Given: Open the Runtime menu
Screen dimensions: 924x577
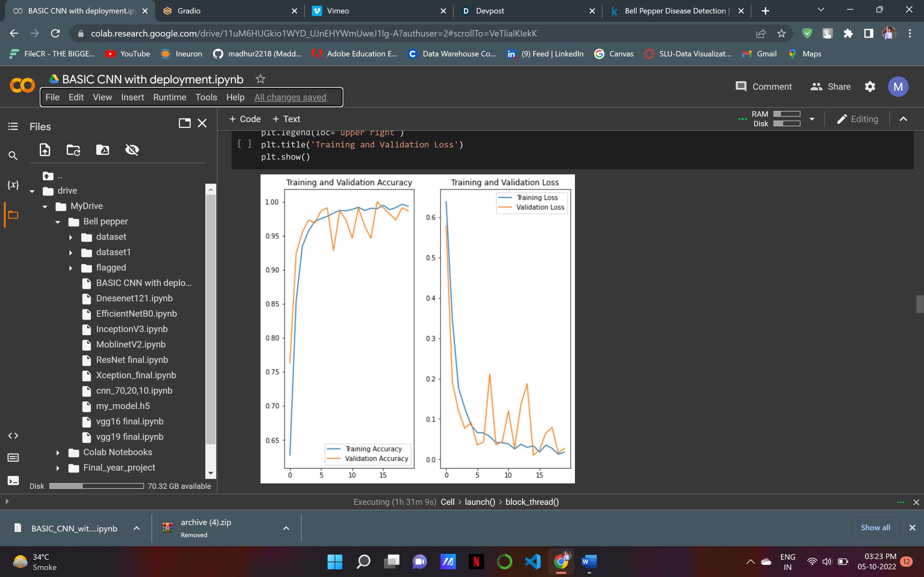Looking at the screenshot, I should (x=169, y=97).
